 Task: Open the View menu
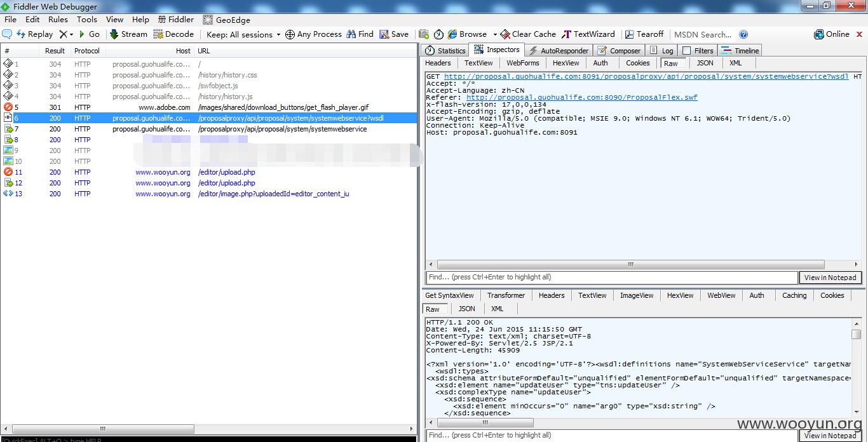(x=115, y=20)
